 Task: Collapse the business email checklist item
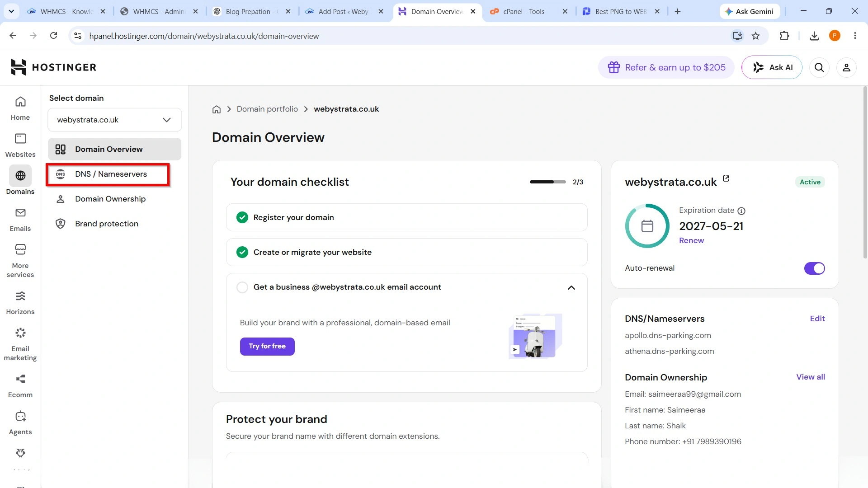point(571,288)
